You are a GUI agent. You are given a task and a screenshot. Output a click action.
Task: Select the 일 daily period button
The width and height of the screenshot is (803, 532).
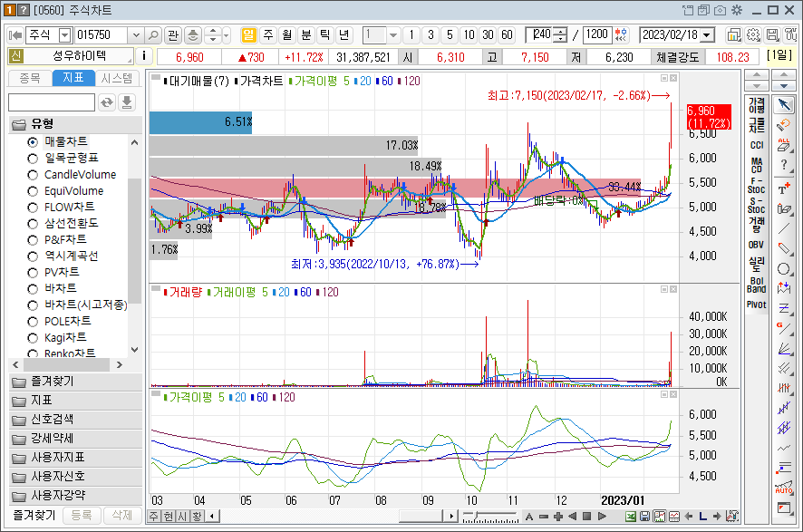(x=248, y=34)
